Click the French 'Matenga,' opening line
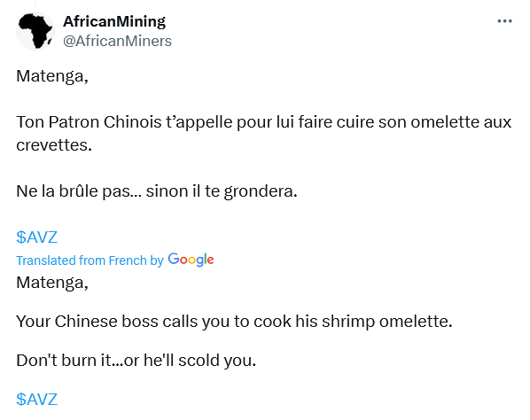Image resolution: width=530 pixels, height=420 pixels. 52,76
